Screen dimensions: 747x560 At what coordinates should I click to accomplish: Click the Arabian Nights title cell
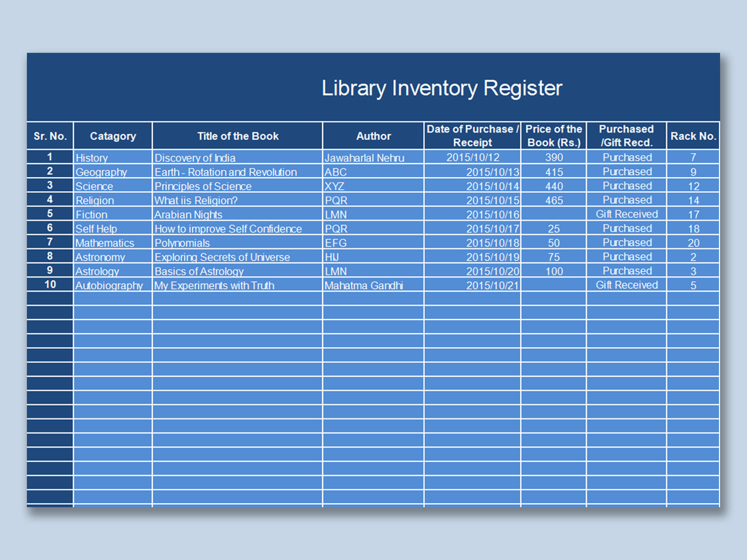coord(238,214)
